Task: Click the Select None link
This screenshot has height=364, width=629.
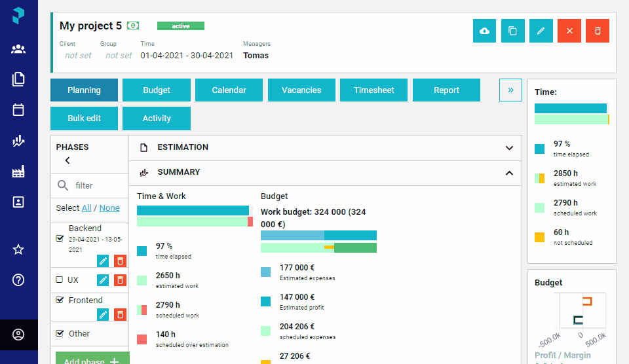Action: click(x=109, y=208)
